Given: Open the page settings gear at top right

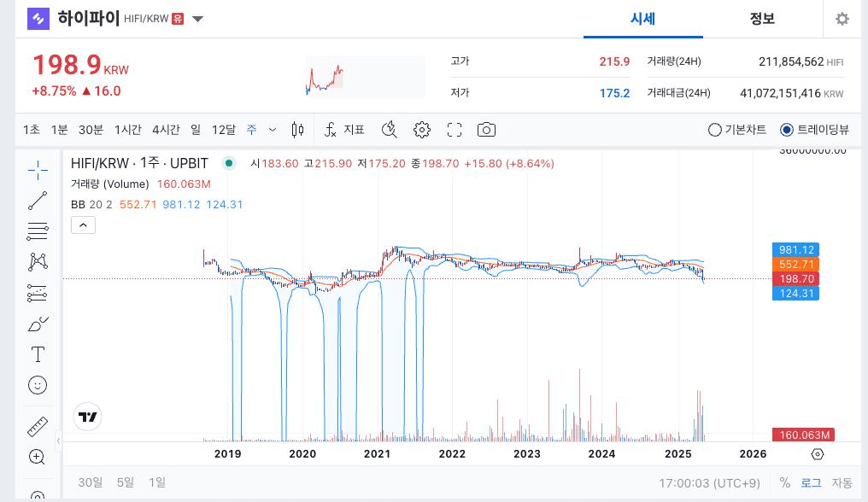Looking at the screenshot, I should pyautogui.click(x=842, y=19).
